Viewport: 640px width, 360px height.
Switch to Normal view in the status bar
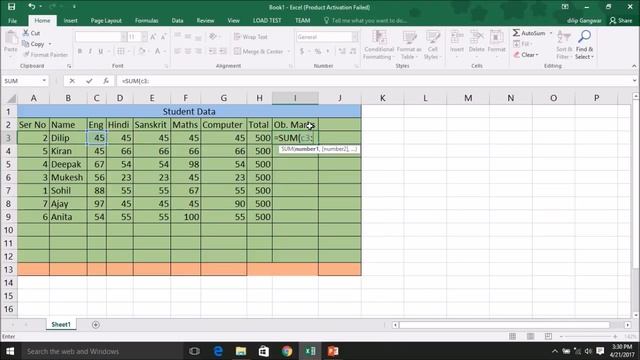[x=512, y=336]
